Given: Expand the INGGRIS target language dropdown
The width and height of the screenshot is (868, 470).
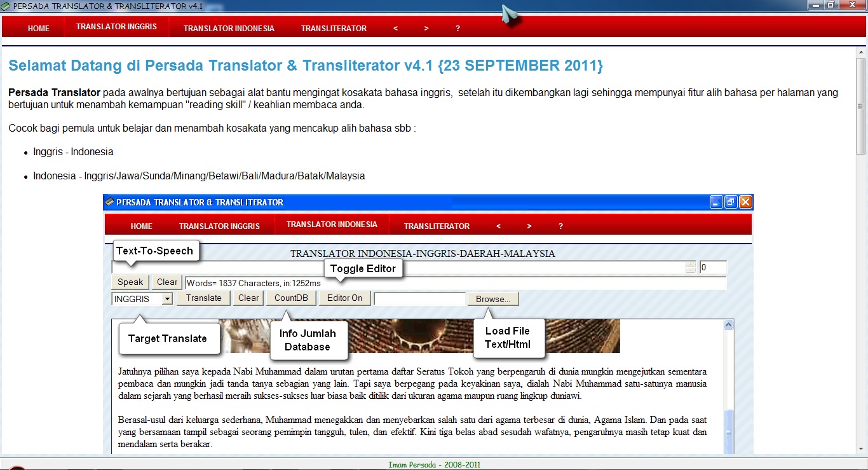Looking at the screenshot, I should pyautogui.click(x=166, y=299).
